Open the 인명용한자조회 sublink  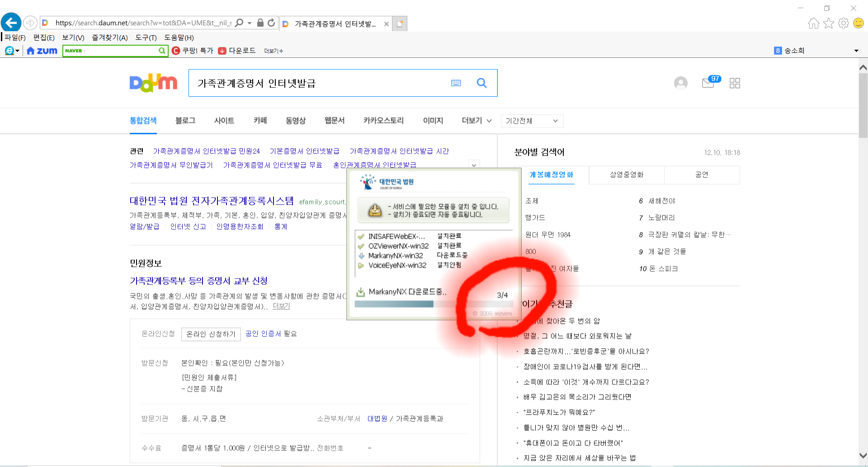(x=240, y=226)
